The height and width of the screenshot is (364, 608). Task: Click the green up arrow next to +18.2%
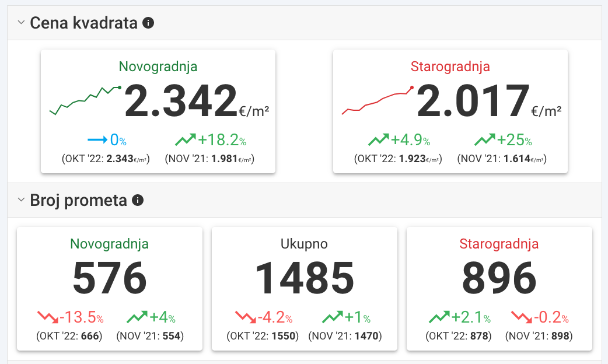pos(185,140)
